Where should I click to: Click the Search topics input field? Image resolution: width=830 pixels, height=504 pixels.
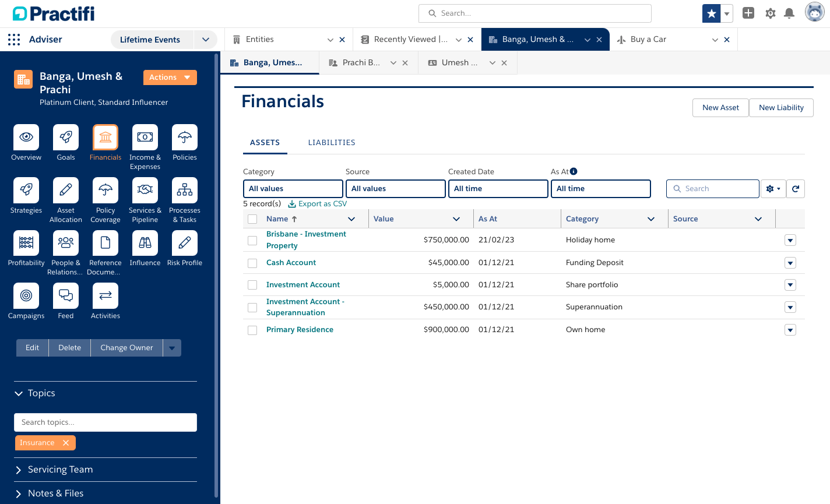tap(105, 422)
